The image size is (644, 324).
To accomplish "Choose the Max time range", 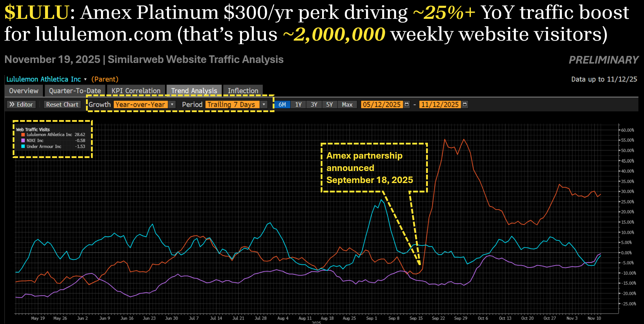I will tap(347, 104).
